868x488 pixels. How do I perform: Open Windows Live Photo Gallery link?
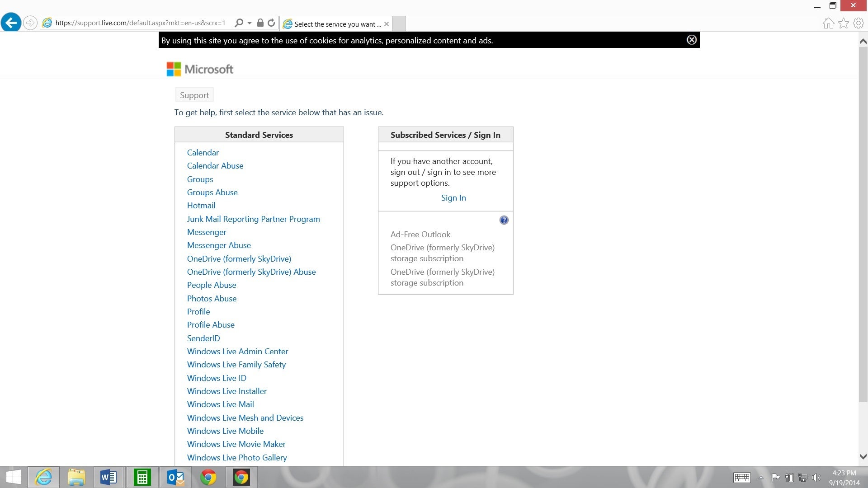point(237,458)
